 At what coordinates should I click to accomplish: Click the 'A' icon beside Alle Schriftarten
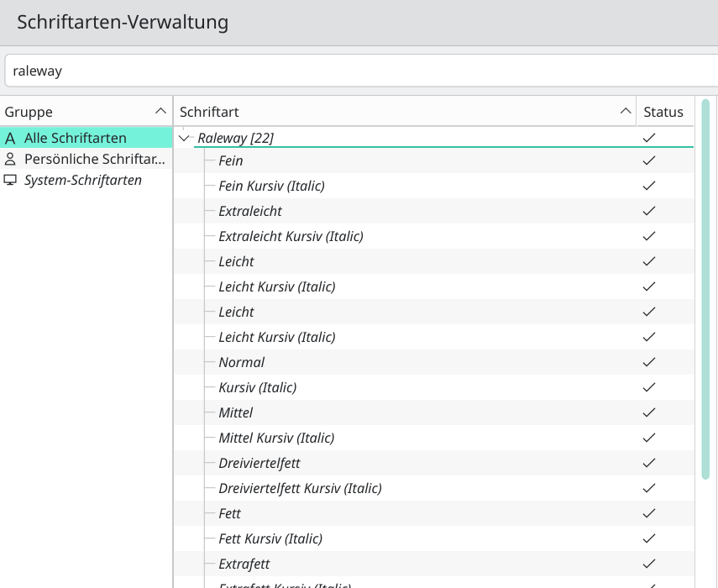click(x=10, y=138)
